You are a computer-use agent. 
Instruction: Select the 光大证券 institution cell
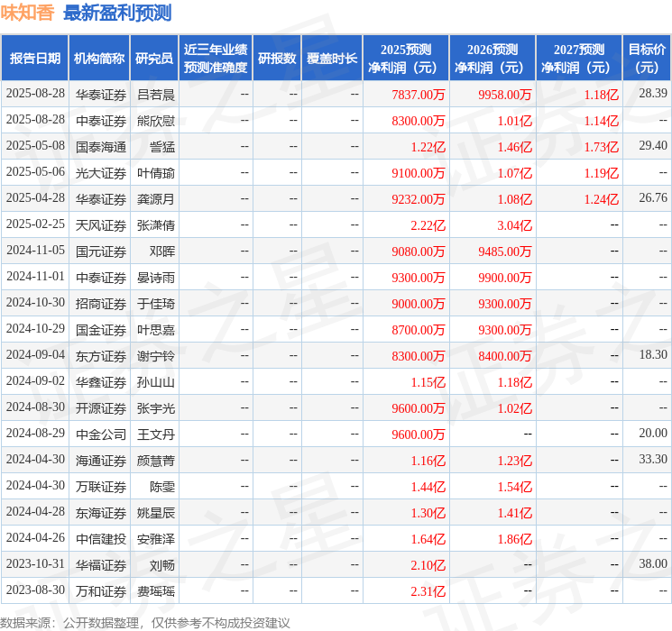(x=101, y=173)
